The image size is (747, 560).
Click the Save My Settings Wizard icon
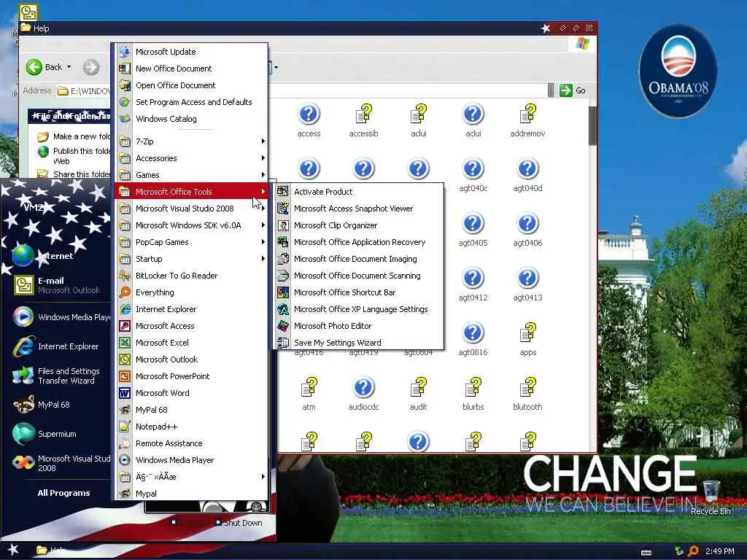pos(283,343)
